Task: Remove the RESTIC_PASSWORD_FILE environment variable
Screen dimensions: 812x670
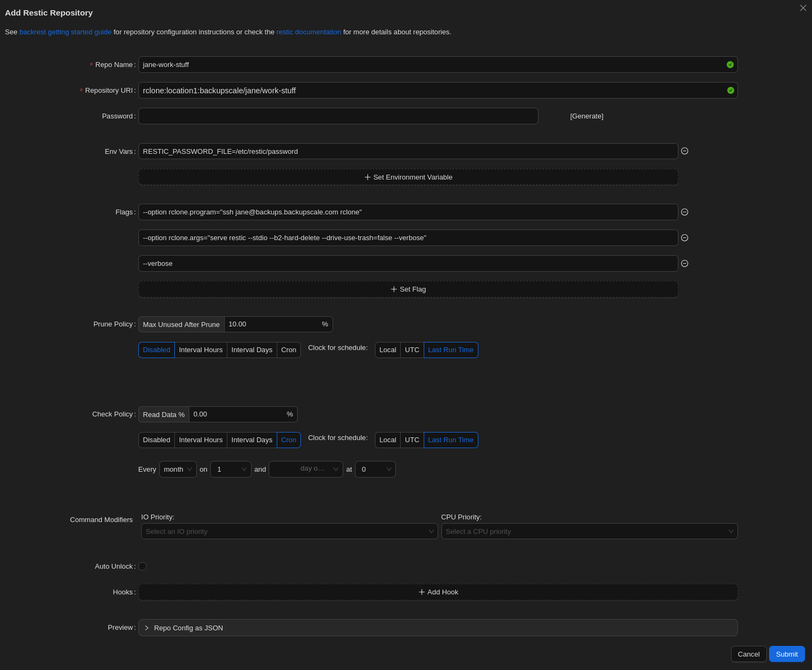Action: click(x=685, y=151)
